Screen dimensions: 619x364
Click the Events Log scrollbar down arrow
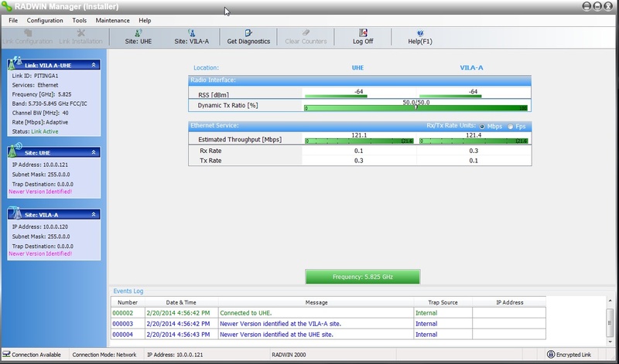(x=610, y=342)
